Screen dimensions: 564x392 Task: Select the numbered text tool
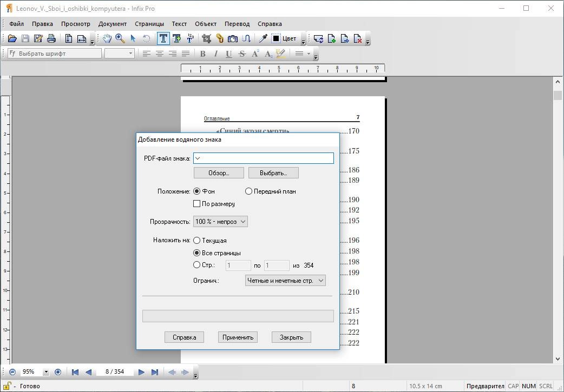tap(190, 38)
